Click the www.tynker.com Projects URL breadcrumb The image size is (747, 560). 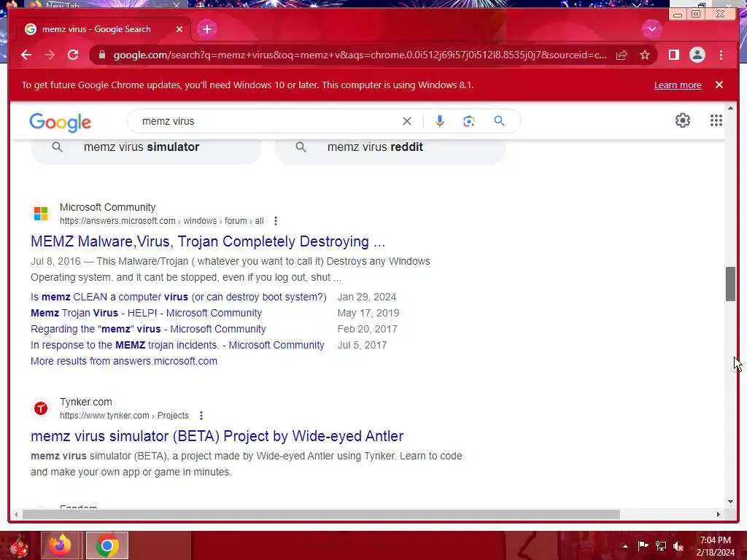pyautogui.click(x=124, y=416)
